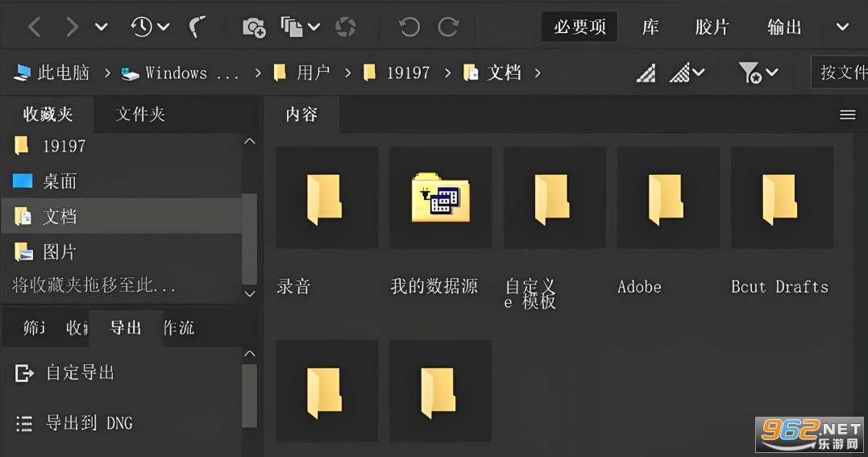Expand more workspaces dropdown chevron

pos(842,27)
